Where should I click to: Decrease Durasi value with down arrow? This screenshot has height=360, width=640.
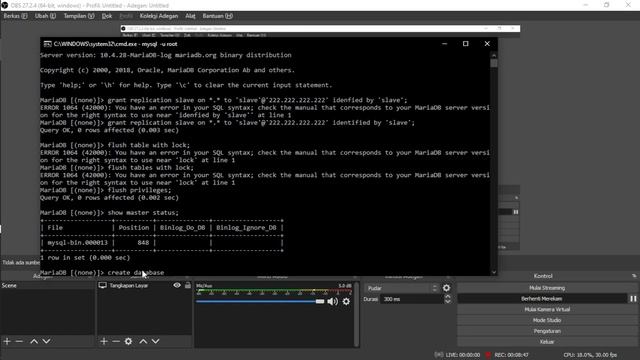click(448, 302)
